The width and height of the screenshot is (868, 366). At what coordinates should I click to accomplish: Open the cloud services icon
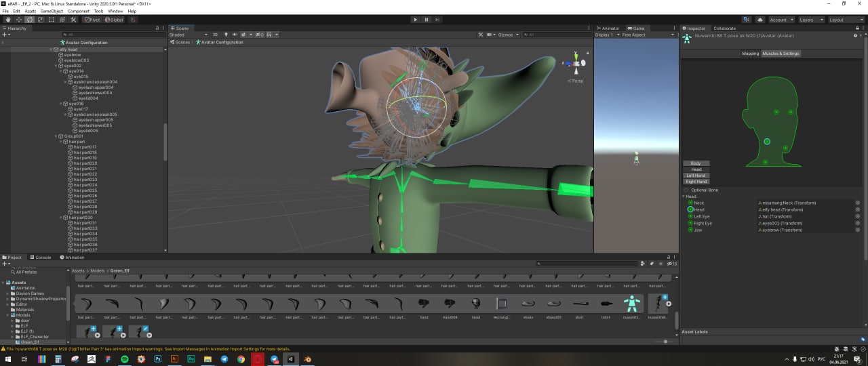click(x=762, y=20)
